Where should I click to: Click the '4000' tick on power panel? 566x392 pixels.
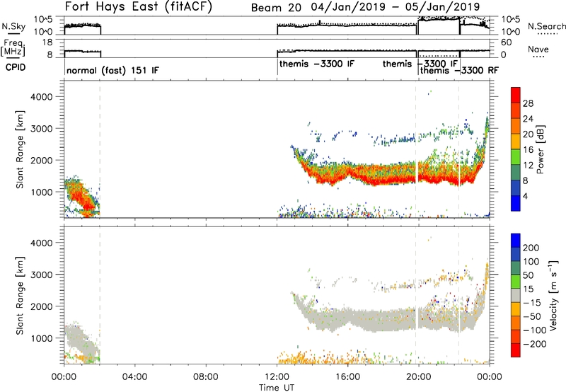41,96
